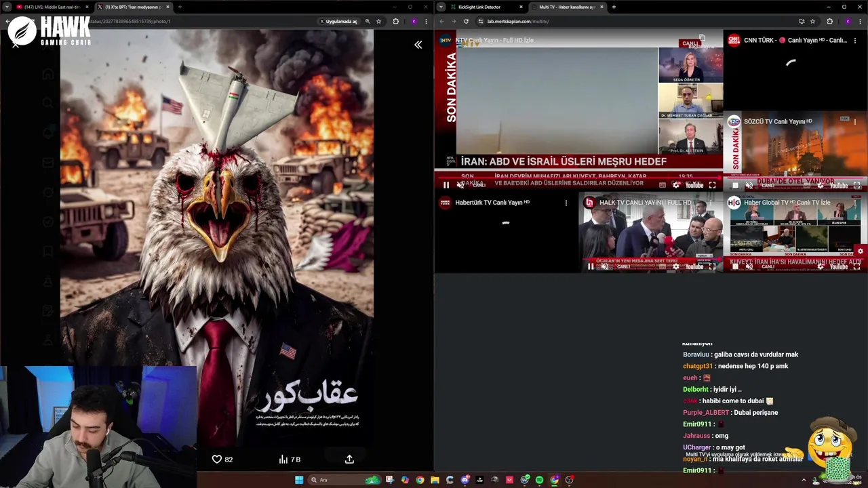
Task: Open File Explorer from the taskbar
Action: click(x=435, y=480)
